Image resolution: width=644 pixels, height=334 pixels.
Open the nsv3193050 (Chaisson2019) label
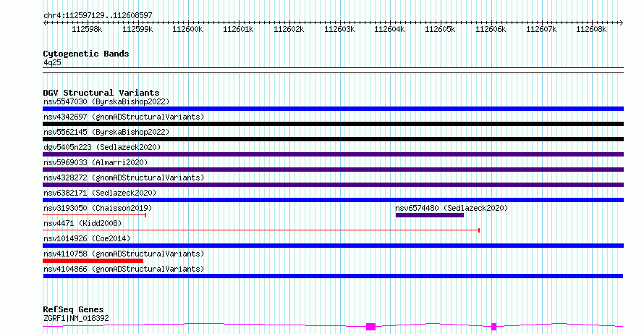pos(98,208)
